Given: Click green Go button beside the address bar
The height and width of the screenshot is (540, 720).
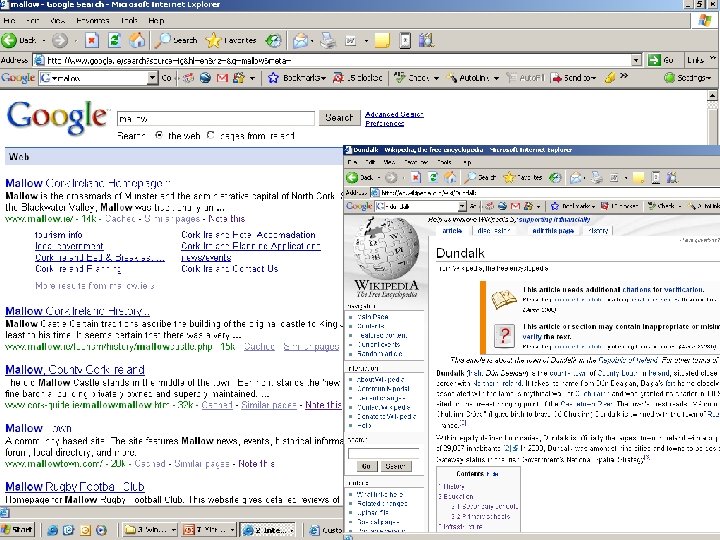Looking at the screenshot, I should click(x=660, y=60).
